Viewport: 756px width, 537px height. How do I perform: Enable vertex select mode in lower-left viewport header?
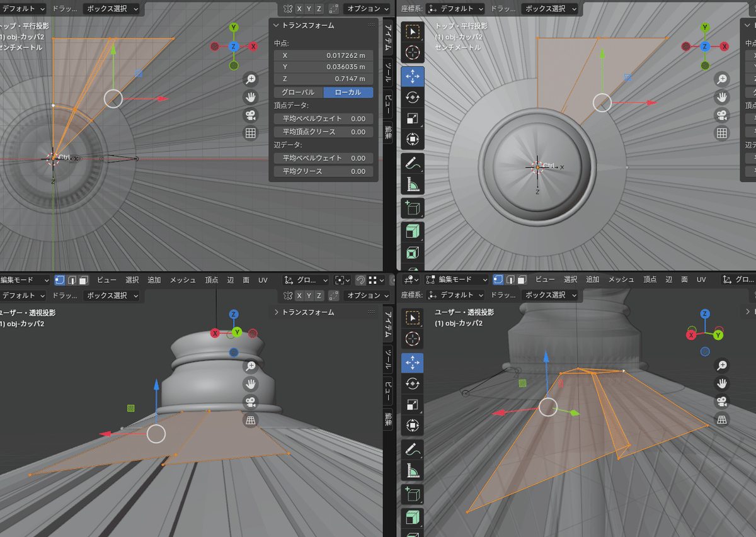[x=60, y=280]
